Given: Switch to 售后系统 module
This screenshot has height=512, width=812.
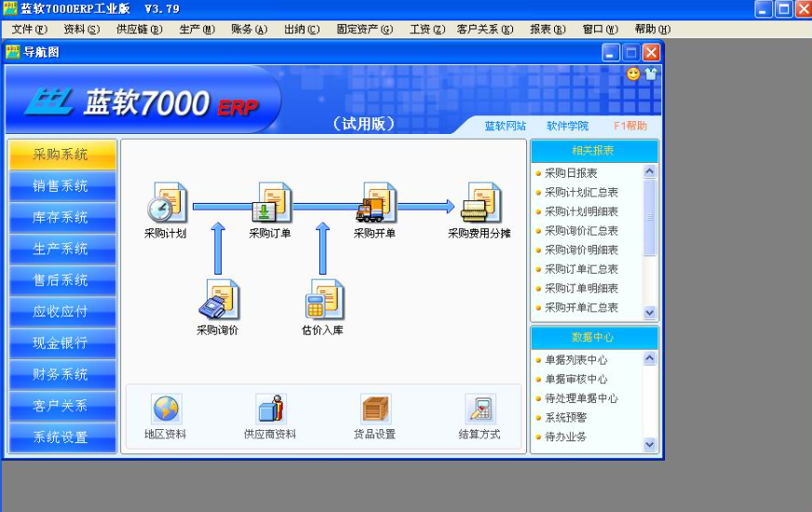Looking at the screenshot, I should 62,280.
